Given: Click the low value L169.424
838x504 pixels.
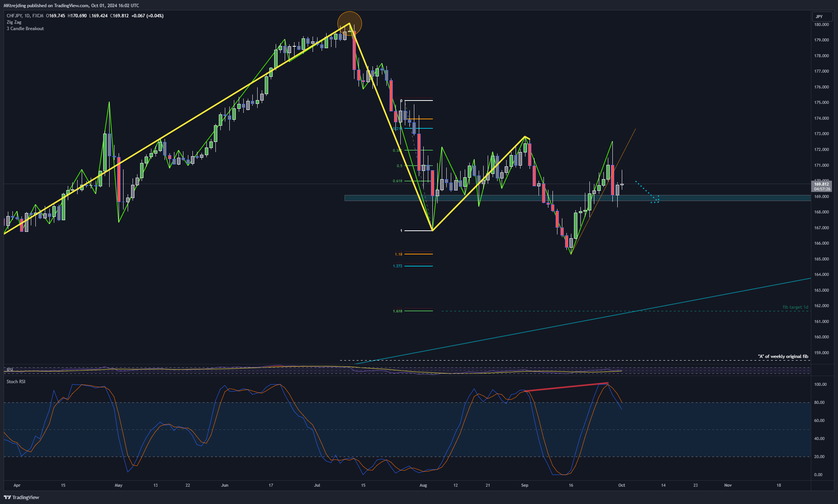Looking at the screenshot, I should click(x=98, y=16).
